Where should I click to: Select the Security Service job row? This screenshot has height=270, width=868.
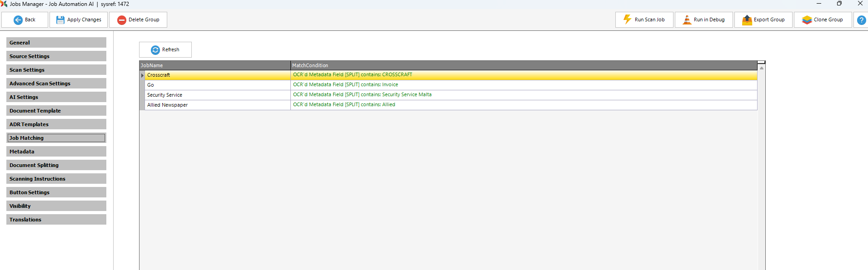[x=217, y=95]
